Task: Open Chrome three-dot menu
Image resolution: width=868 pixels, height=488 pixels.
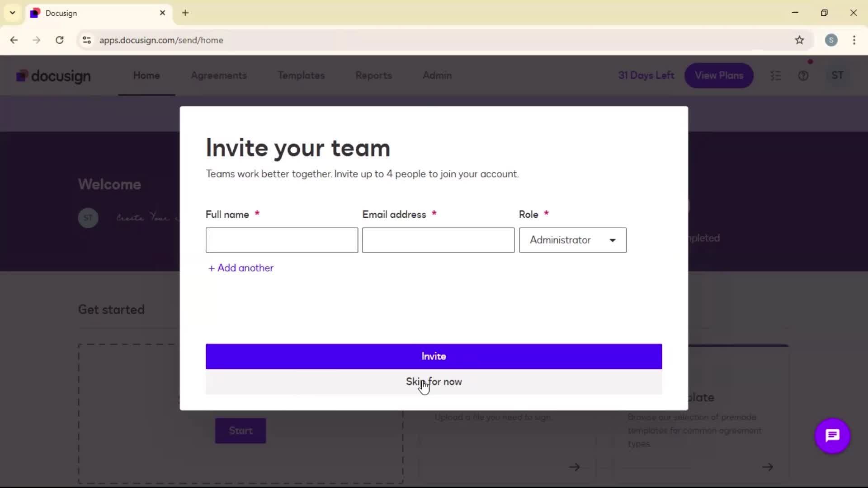Action: pos(854,40)
